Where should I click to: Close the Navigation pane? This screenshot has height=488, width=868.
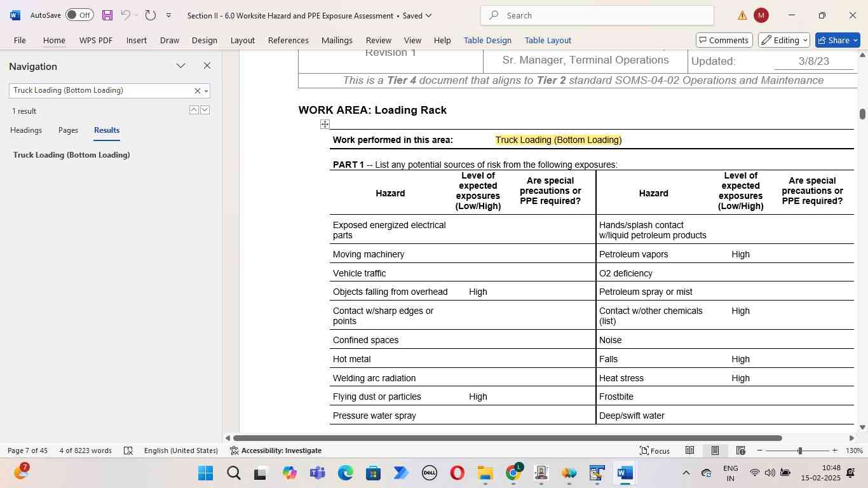coord(207,66)
